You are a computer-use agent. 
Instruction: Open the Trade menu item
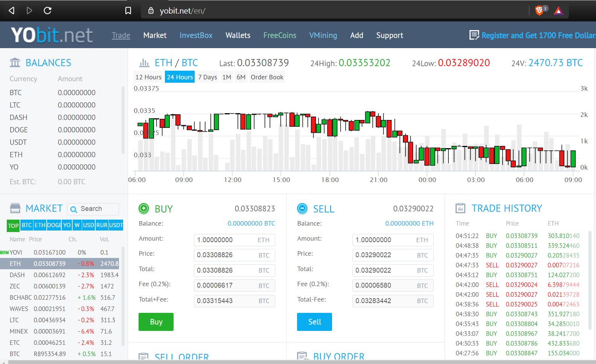point(121,35)
